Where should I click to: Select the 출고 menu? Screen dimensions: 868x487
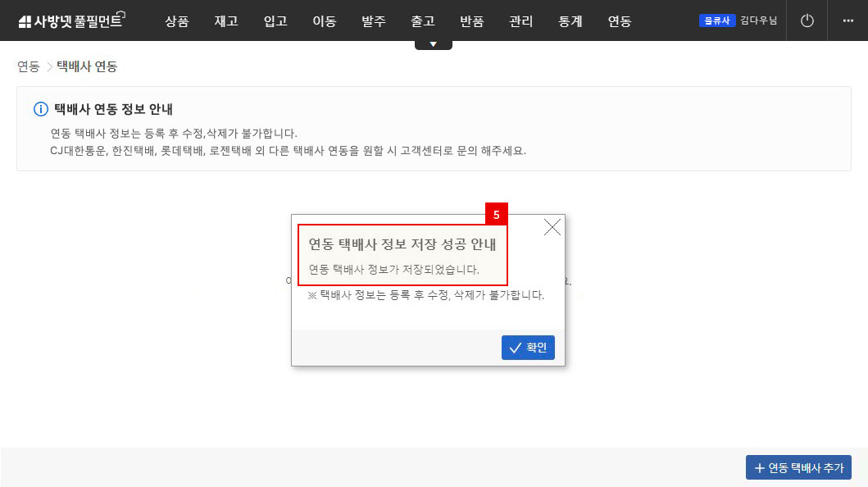[x=423, y=22]
